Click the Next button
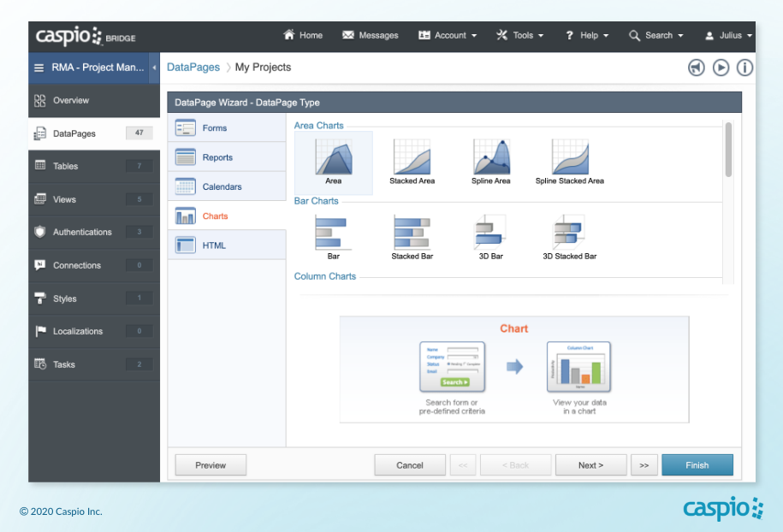The height and width of the screenshot is (532, 783). pos(590,465)
